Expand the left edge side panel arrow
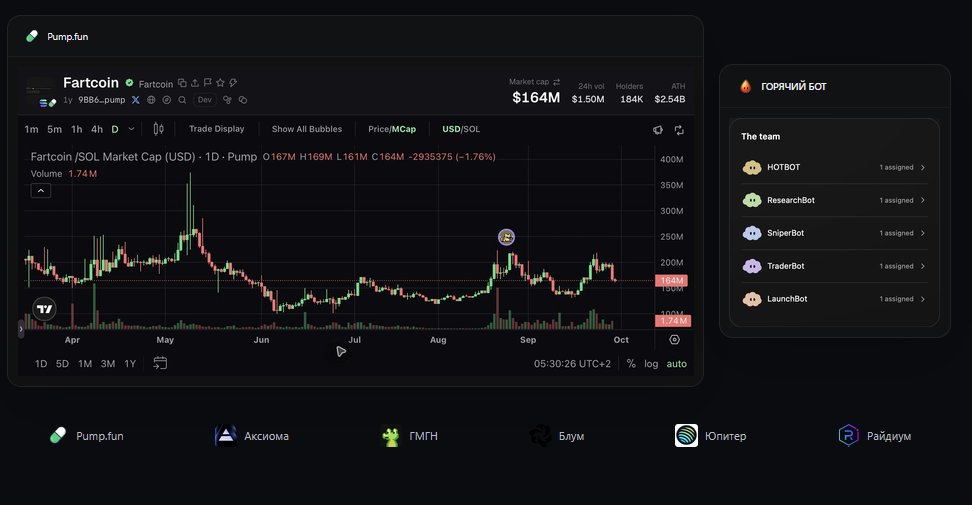The width and height of the screenshot is (972, 505). [21, 329]
